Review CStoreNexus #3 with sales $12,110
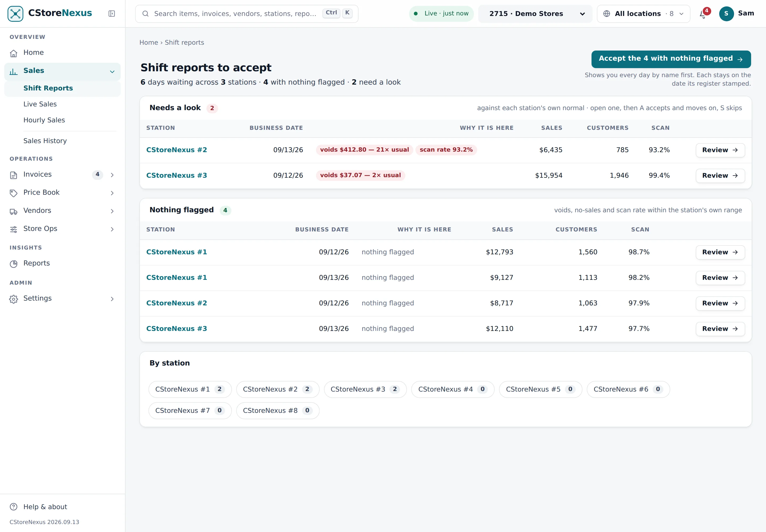This screenshot has width=766, height=532. pyautogui.click(x=720, y=329)
